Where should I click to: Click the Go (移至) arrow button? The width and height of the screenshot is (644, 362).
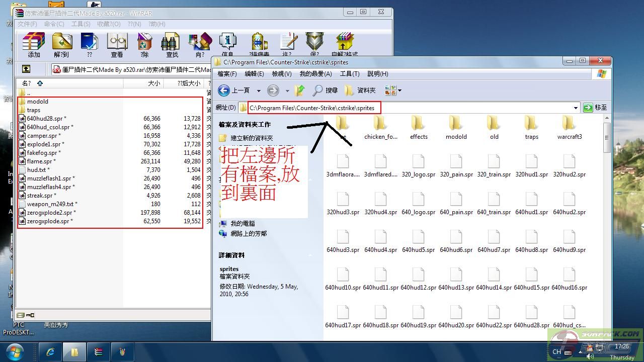595,108
